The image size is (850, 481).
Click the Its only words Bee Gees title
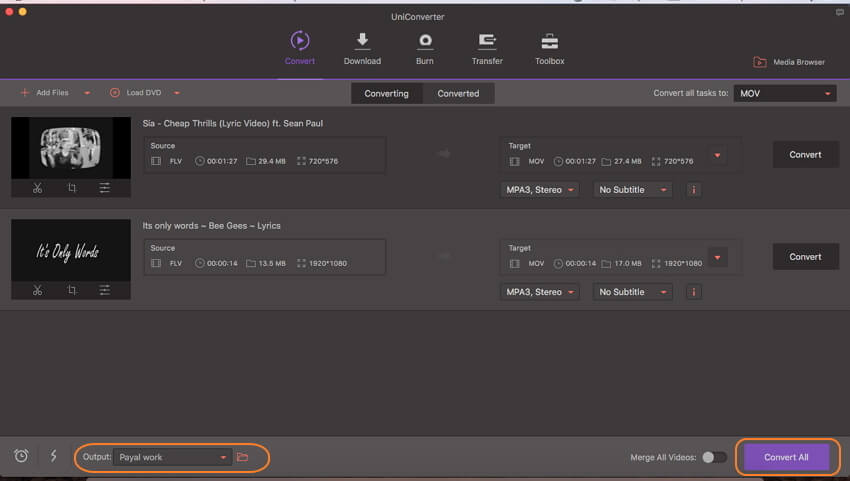click(211, 226)
